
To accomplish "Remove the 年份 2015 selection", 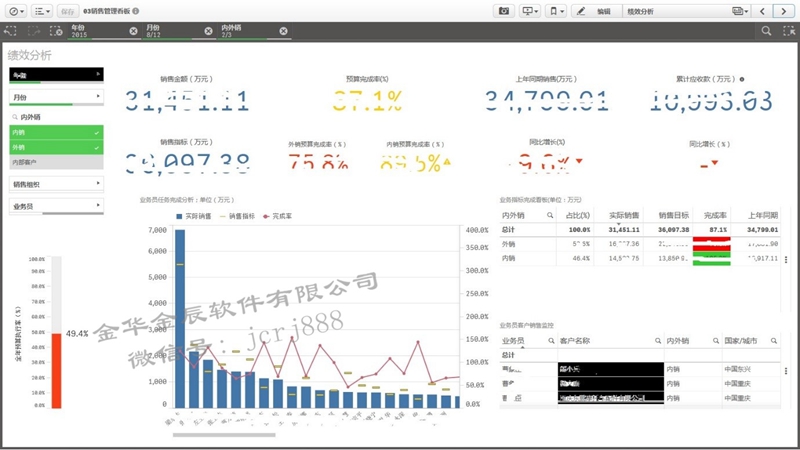I will pyautogui.click(x=133, y=31).
